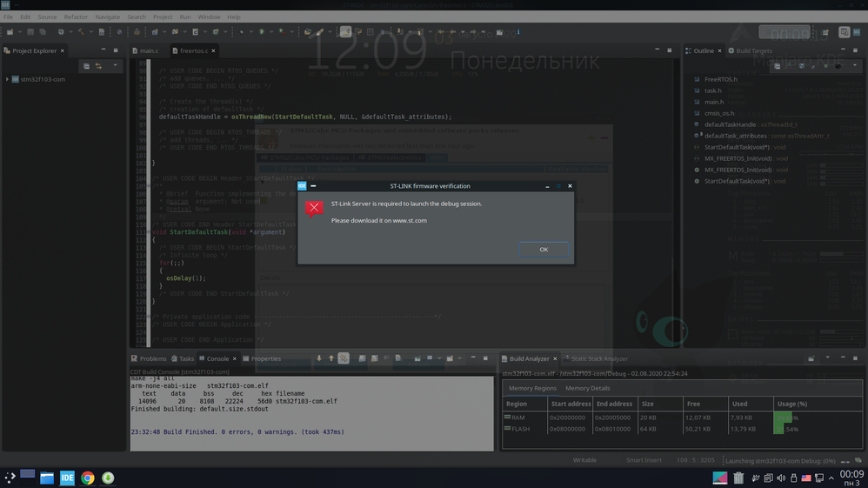Screen dimensions: 868x488
Task: Click the Console previous-error up arrow
Action: (331, 359)
